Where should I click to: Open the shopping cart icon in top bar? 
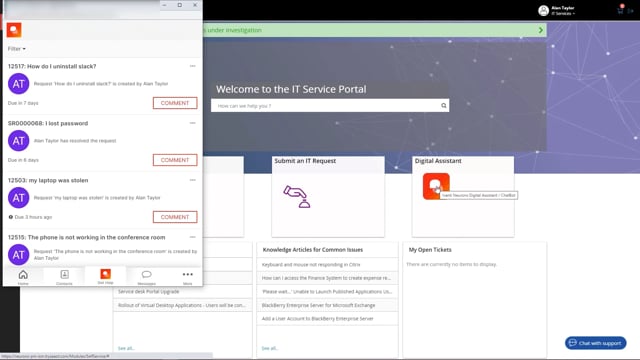(x=620, y=10)
